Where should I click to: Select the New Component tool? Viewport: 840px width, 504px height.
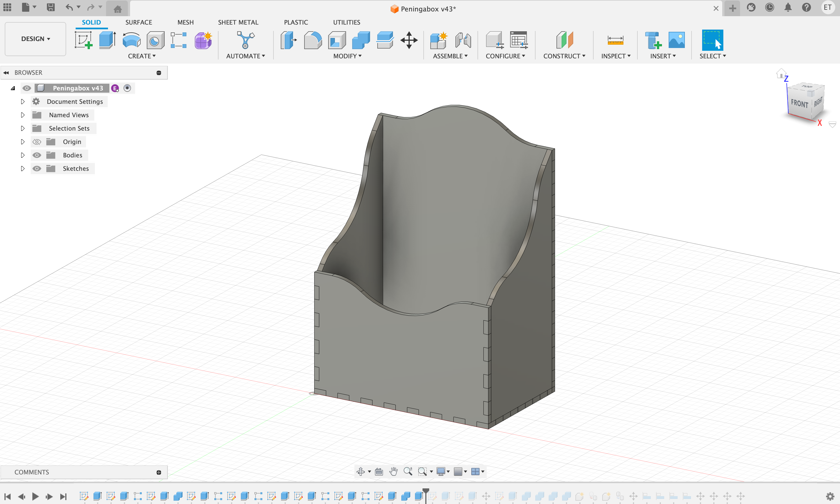[439, 40]
